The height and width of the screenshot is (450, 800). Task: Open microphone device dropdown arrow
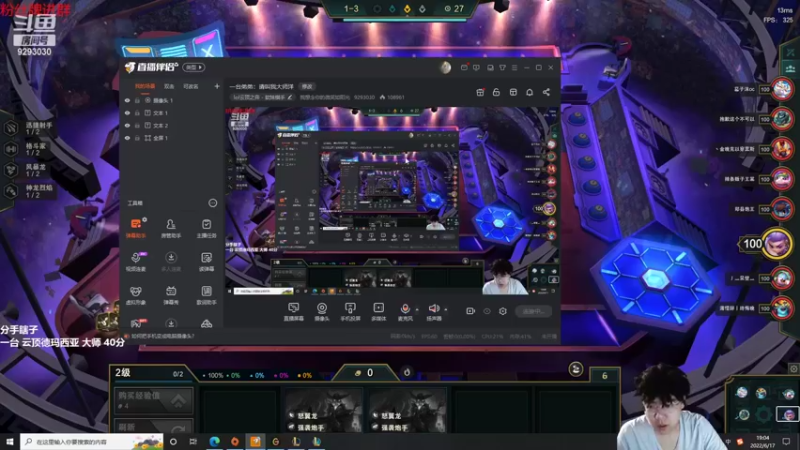[x=417, y=309]
